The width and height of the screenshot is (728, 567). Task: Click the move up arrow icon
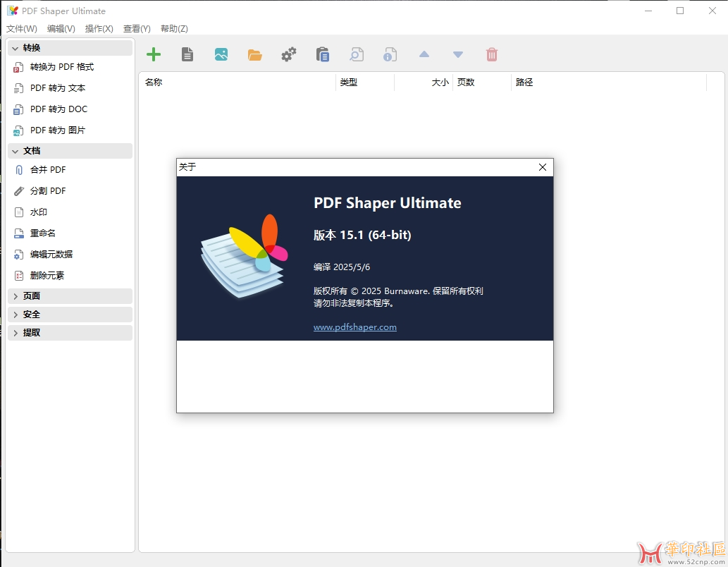click(424, 54)
